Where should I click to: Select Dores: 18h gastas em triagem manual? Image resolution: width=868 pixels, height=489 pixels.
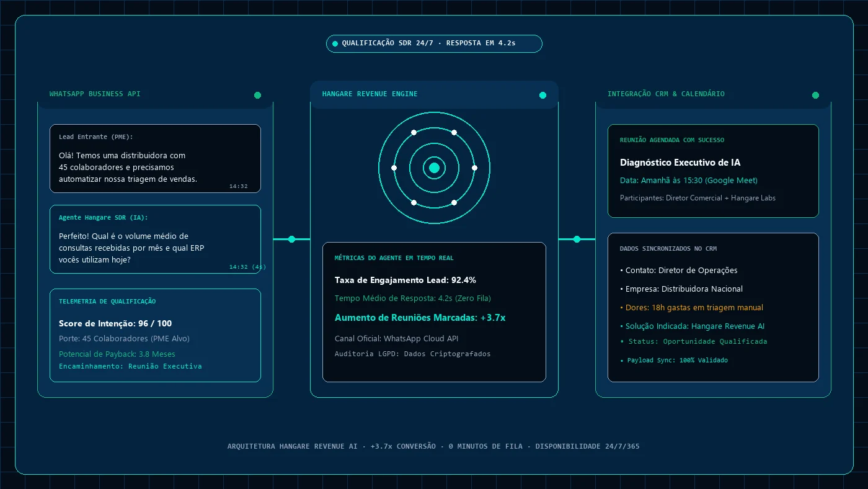691,308
